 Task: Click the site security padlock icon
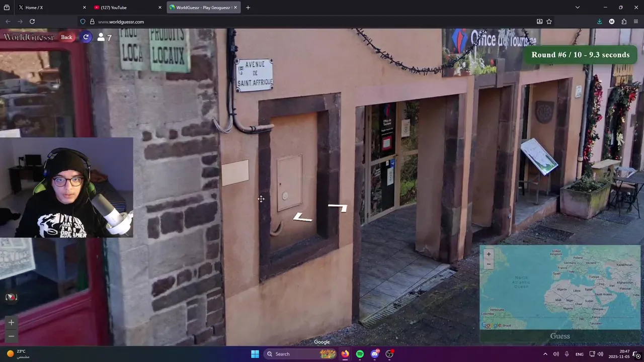point(92,22)
